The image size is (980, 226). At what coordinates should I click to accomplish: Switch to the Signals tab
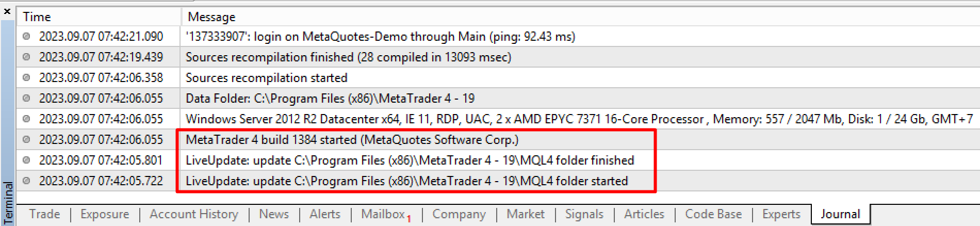(x=584, y=214)
